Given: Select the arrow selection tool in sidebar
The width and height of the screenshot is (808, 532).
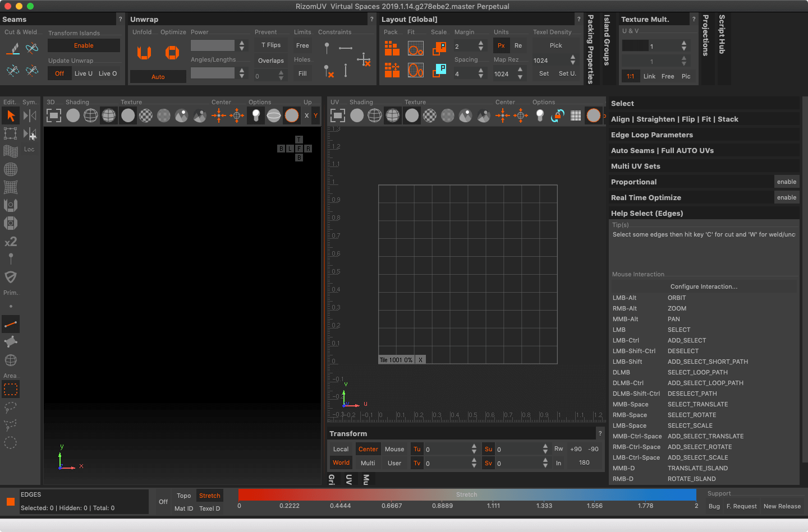Looking at the screenshot, I should [11, 115].
